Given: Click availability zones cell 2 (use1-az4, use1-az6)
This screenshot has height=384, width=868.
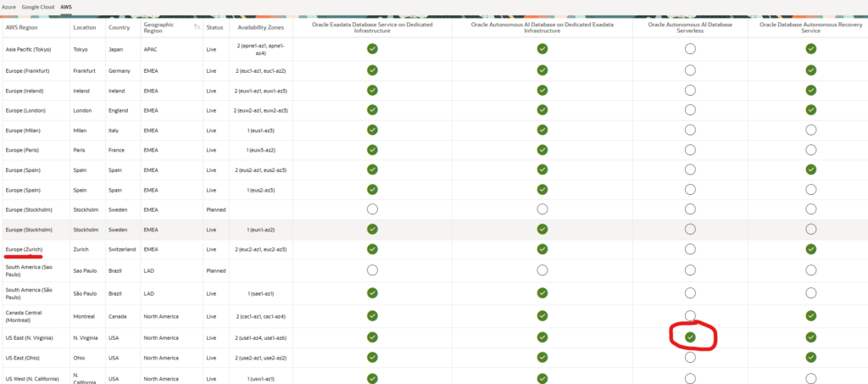Looking at the screenshot, I should (261, 337).
